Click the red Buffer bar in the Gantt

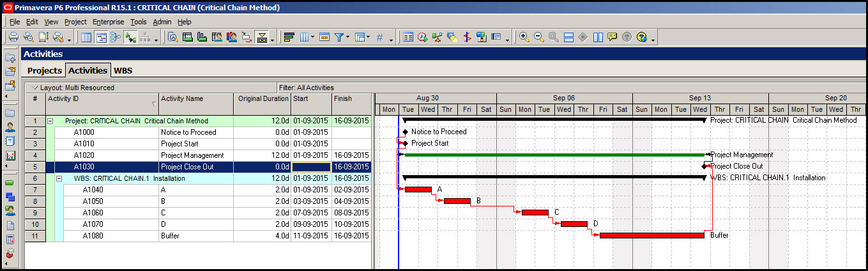652,235
